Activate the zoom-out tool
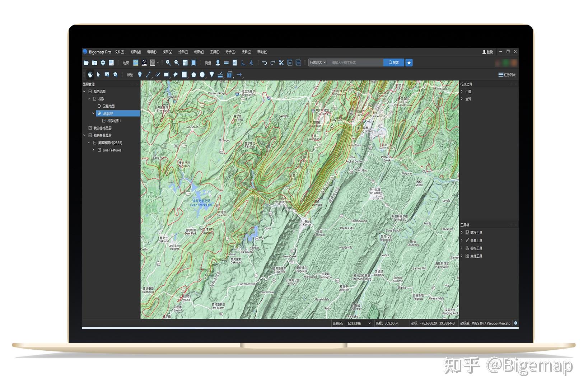 (x=176, y=62)
